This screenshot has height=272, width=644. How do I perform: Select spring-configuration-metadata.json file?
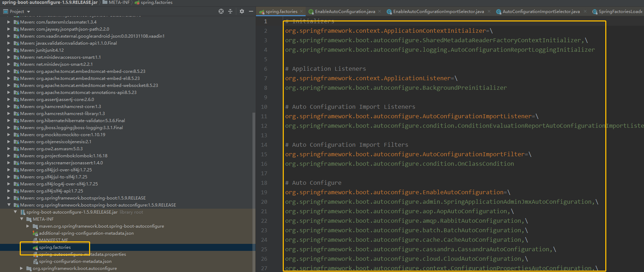[x=75, y=261]
